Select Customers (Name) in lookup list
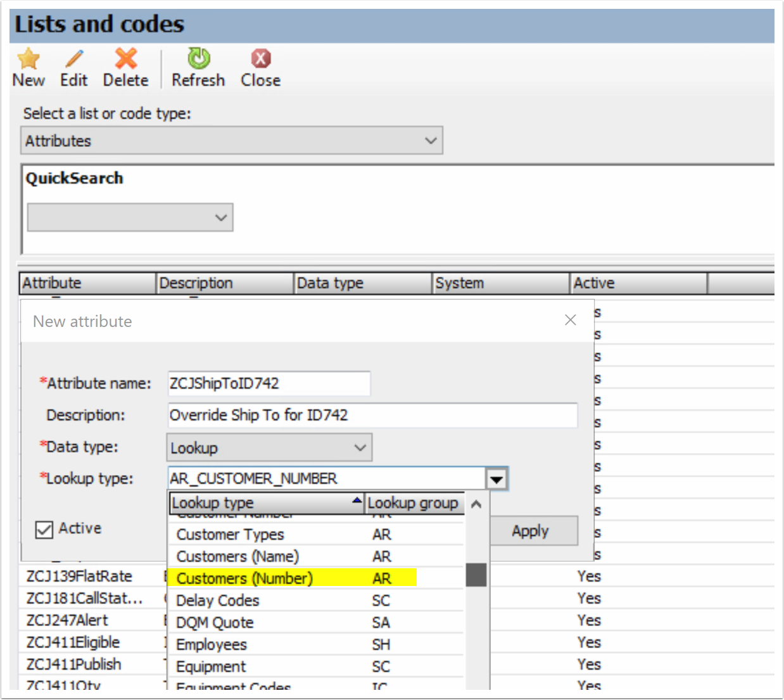The image size is (784, 700). [315, 556]
